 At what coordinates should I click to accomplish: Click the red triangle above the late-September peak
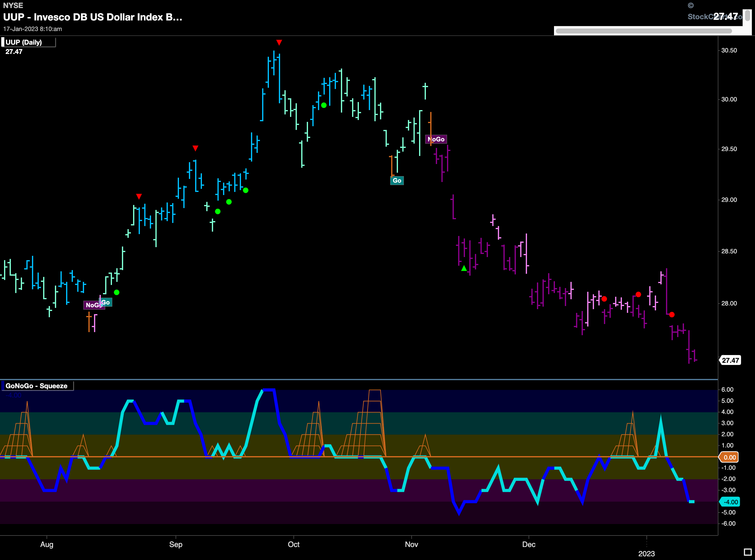(279, 42)
